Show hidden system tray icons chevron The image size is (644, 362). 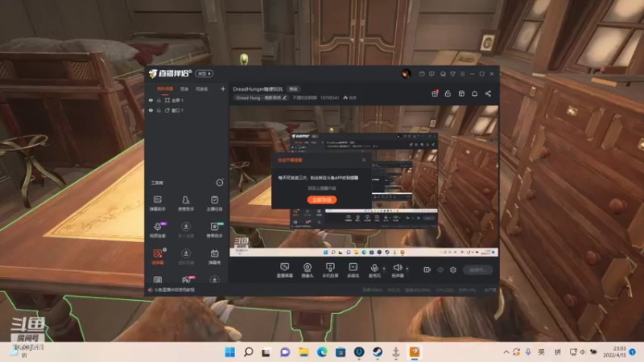tap(506, 352)
